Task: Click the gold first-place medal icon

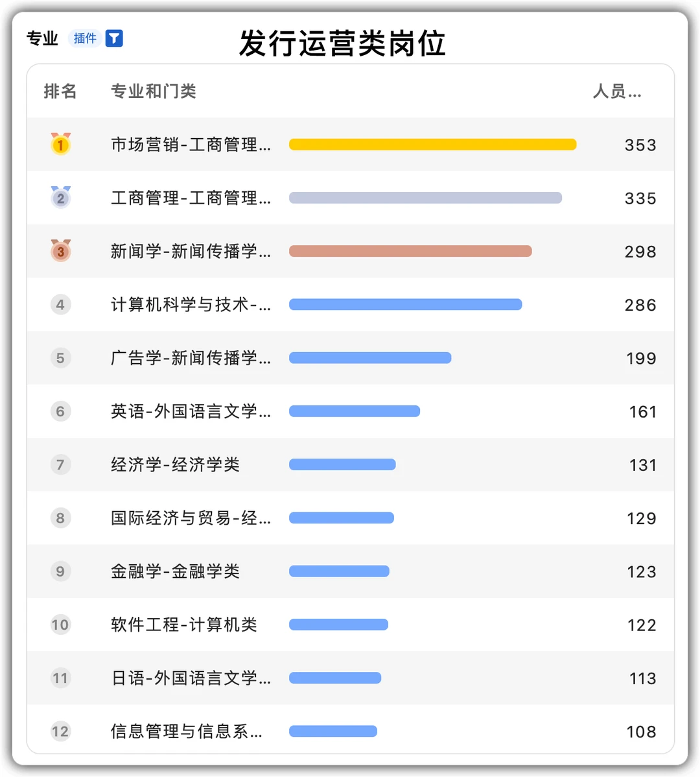Action: 60,144
